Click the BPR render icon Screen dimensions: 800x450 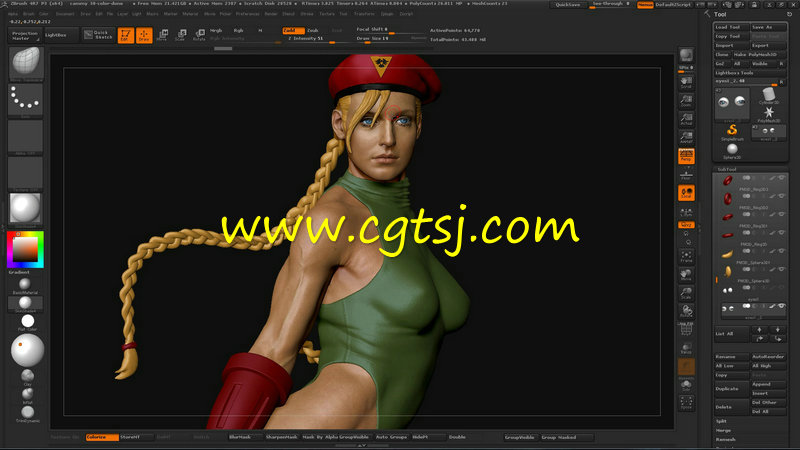coord(686,55)
